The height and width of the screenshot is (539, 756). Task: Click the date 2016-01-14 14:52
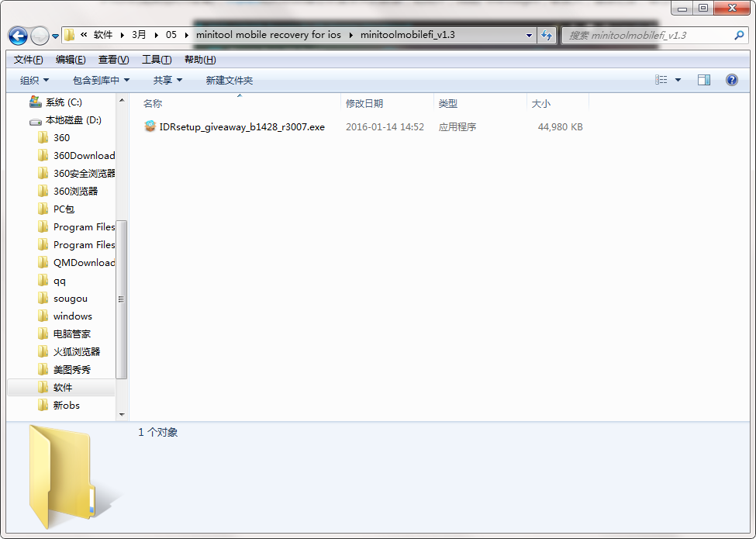385,126
